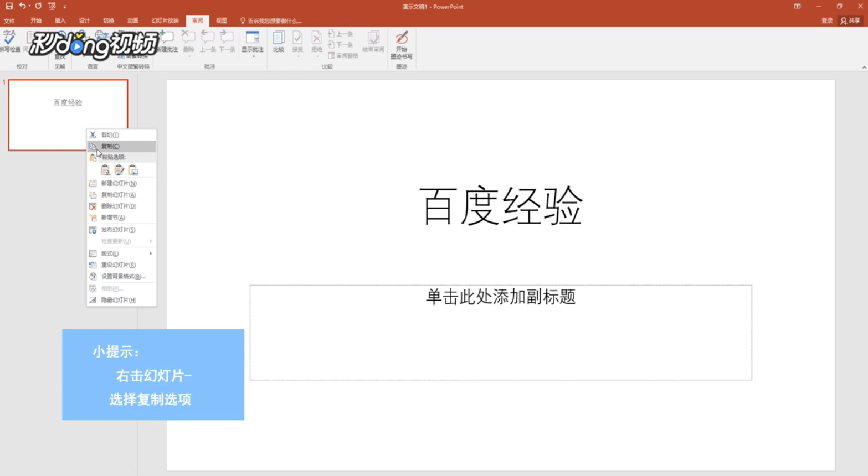Expand the 拒绝 dropdown arrow
Image resolution: width=868 pixels, height=476 pixels.
tap(316, 56)
